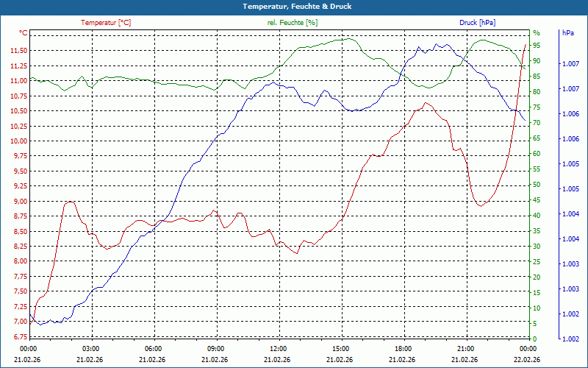This screenshot has height=368, width=588.
Task: Click the 03:00 time axis label
Action: tap(90, 348)
